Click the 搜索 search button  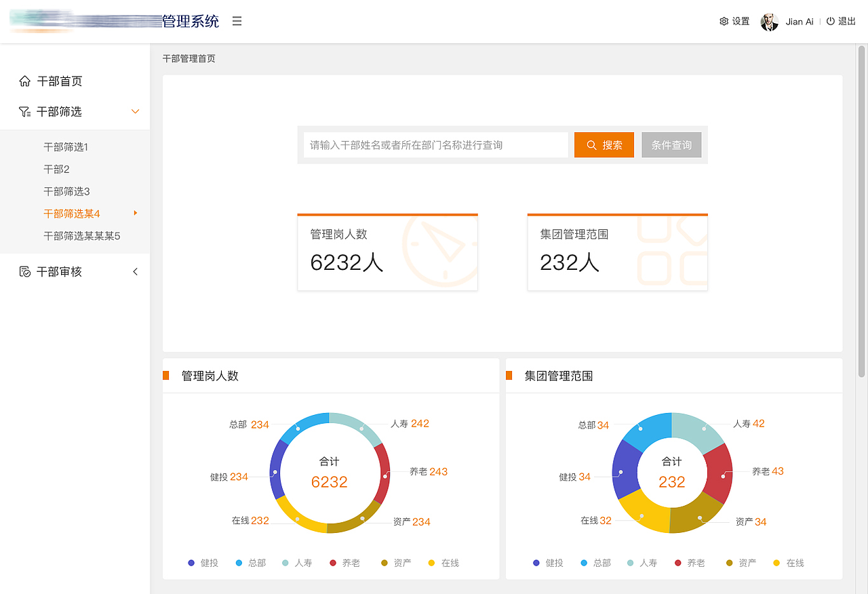tap(604, 144)
